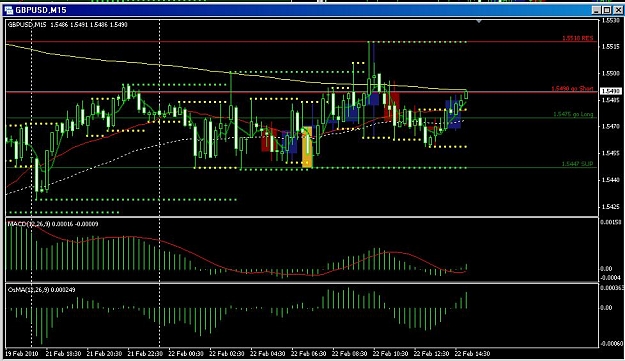
Task: Select the 1.5510 RES resistance line label
Action: point(578,38)
